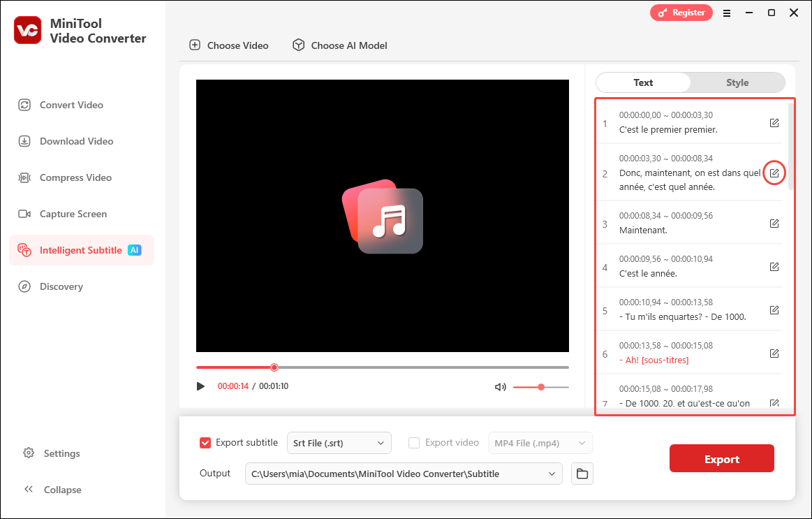
Task: Click Choose Video to add a file
Action: pos(228,45)
